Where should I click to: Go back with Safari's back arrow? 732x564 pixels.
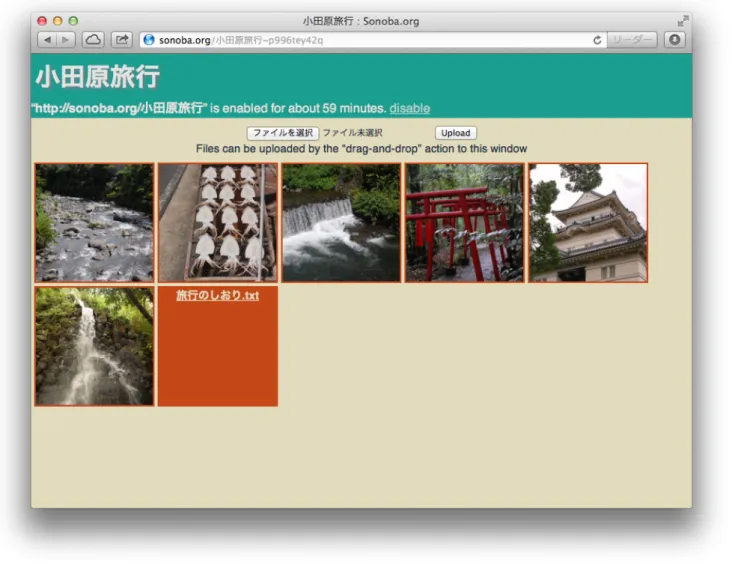coord(47,40)
